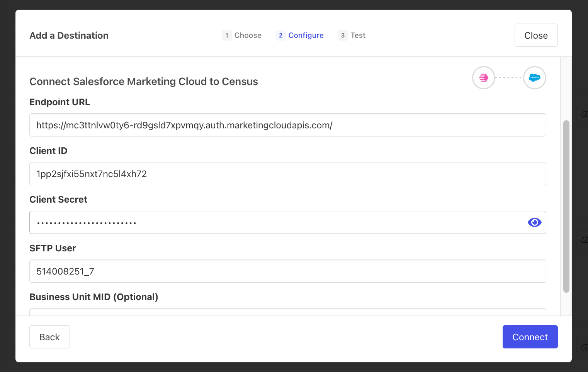Focus the Business Unit MID field
This screenshot has width=588, height=372.
[287, 312]
